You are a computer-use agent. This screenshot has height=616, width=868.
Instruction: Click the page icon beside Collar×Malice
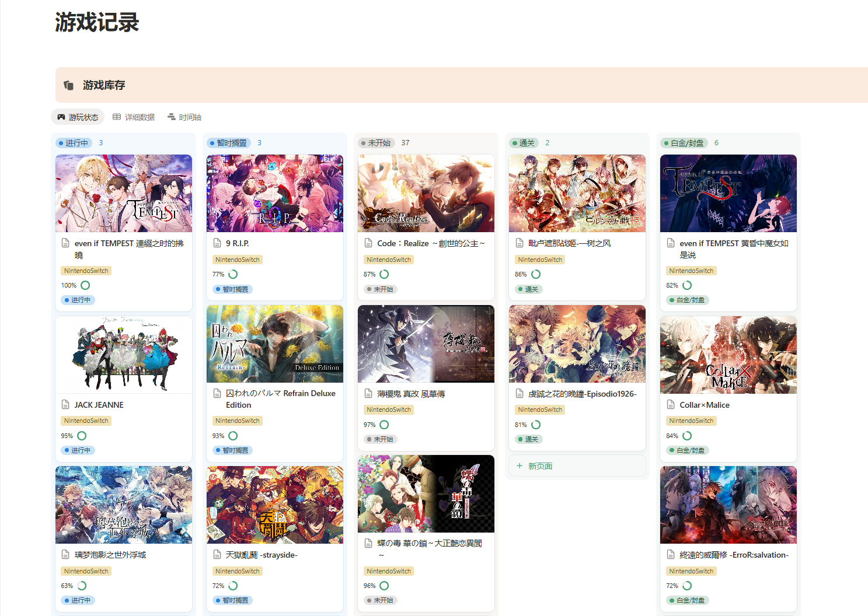(x=671, y=405)
